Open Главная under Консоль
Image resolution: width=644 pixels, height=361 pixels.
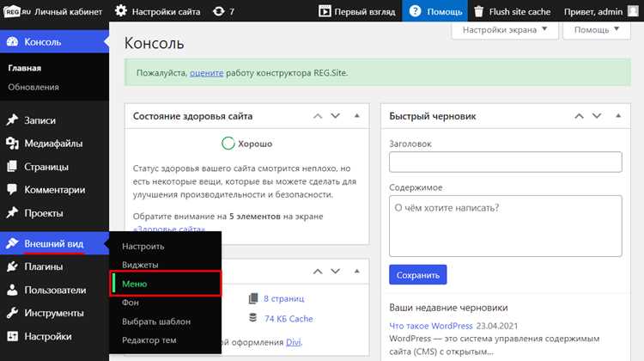click(x=25, y=68)
